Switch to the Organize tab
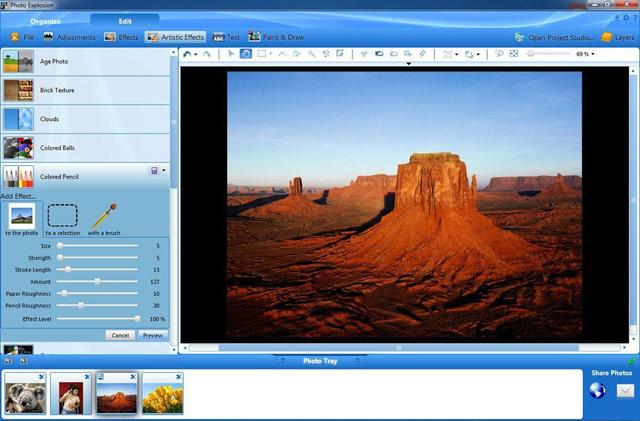The height and width of the screenshot is (421, 640). pyautogui.click(x=45, y=21)
